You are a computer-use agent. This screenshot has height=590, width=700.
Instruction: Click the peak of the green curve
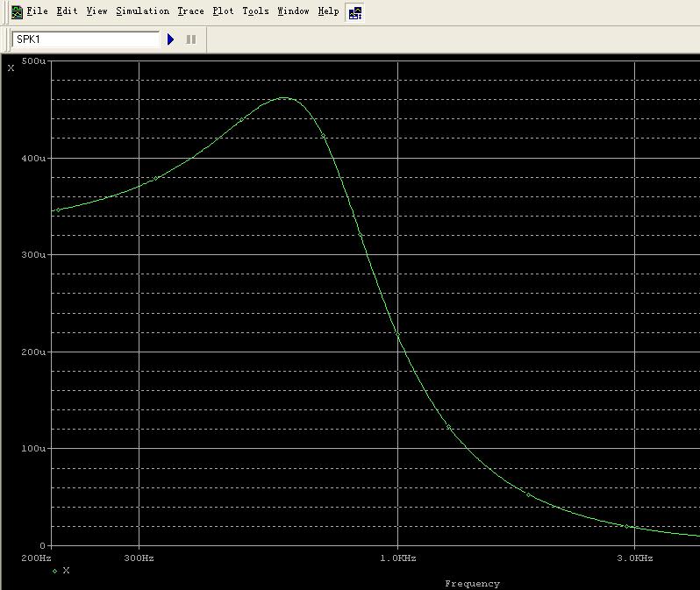pos(283,97)
